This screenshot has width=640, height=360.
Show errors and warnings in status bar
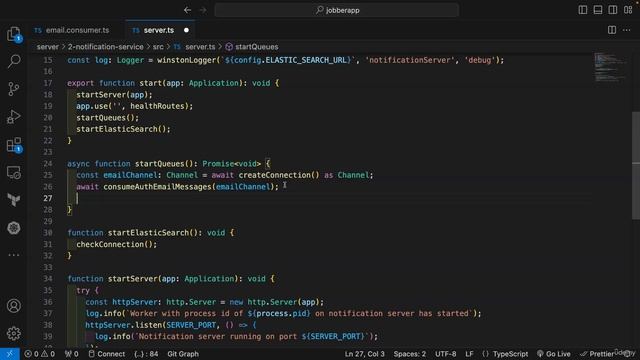click(39, 354)
